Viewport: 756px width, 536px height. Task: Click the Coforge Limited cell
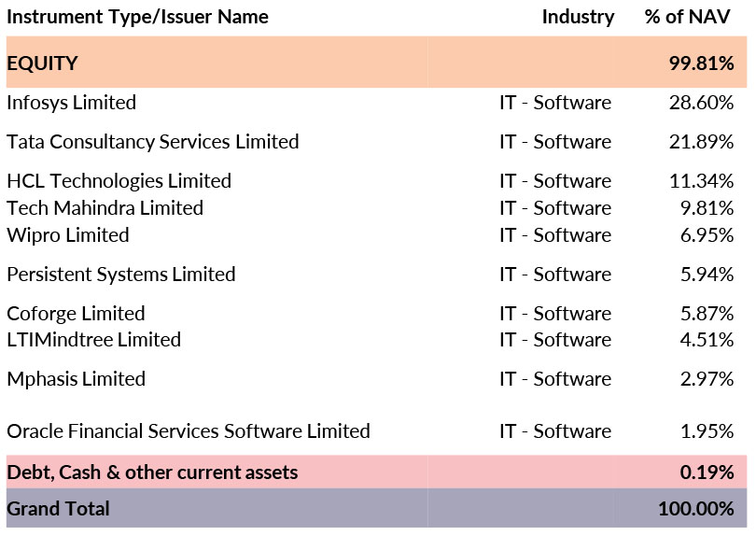(x=76, y=314)
